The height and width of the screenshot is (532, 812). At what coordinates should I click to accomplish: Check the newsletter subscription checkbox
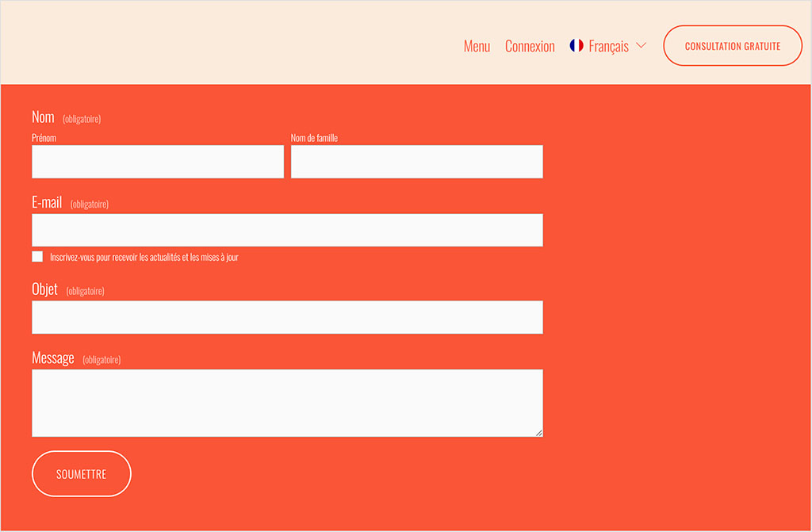36,256
